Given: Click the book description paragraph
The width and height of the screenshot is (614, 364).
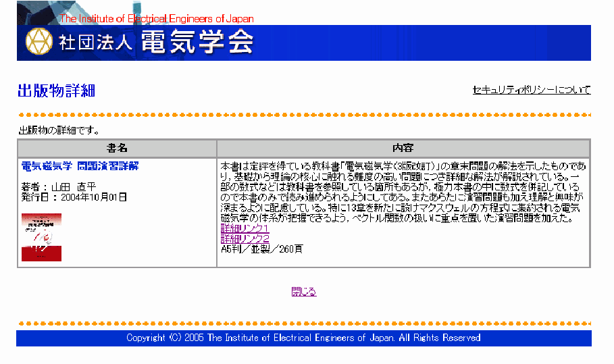Looking at the screenshot, I should 403,192.
